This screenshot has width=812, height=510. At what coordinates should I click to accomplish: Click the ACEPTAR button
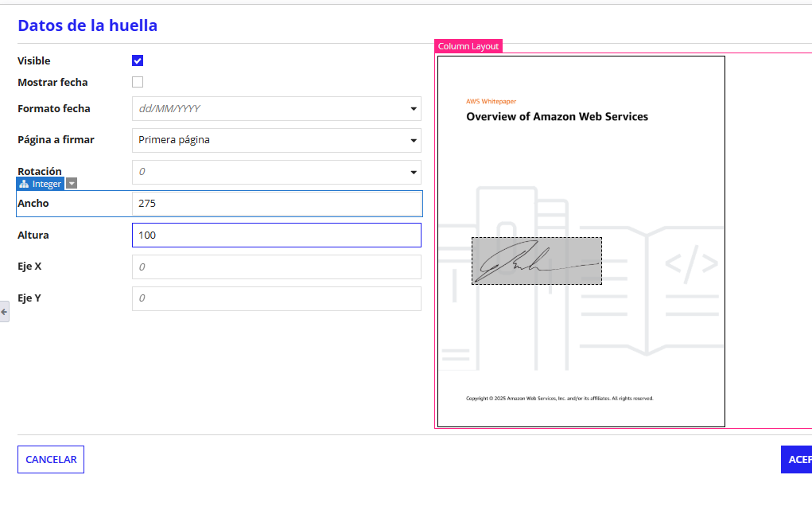pos(797,459)
